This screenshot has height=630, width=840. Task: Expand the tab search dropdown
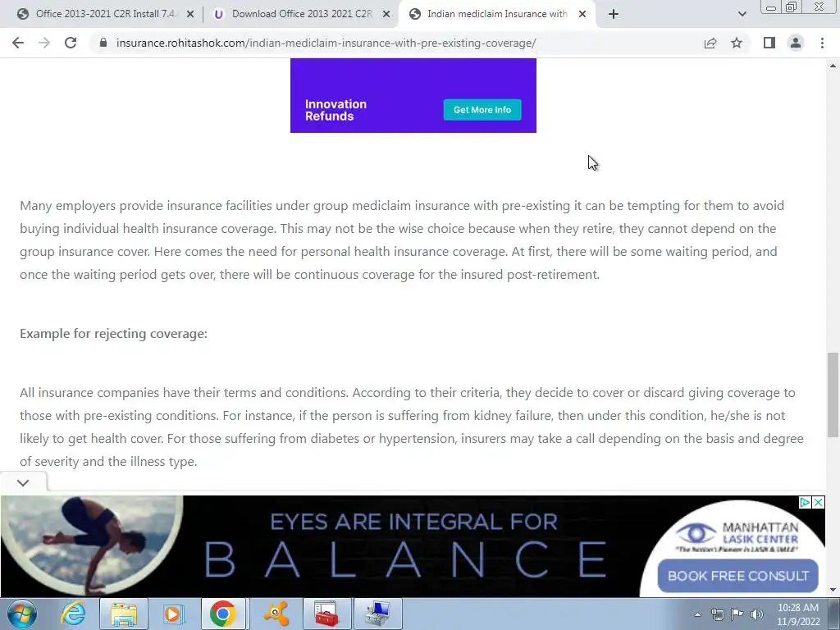[742, 14]
